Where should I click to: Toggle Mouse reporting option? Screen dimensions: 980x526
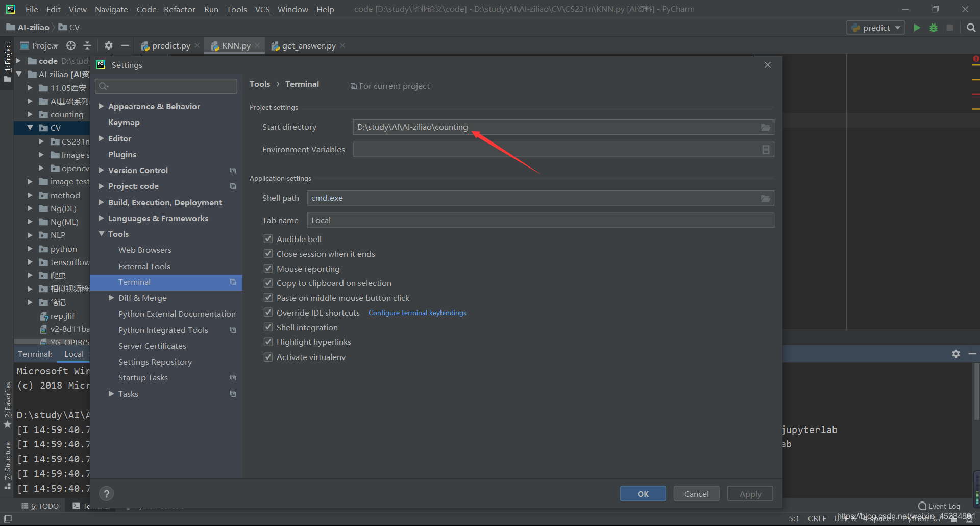[x=268, y=268]
